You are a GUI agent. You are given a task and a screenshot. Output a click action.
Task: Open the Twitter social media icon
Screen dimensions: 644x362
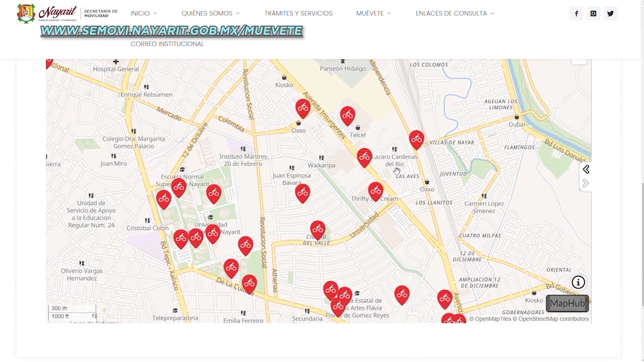pos(610,13)
